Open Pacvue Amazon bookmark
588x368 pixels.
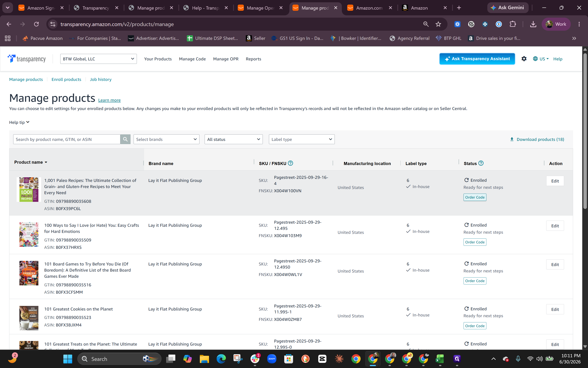42,38
